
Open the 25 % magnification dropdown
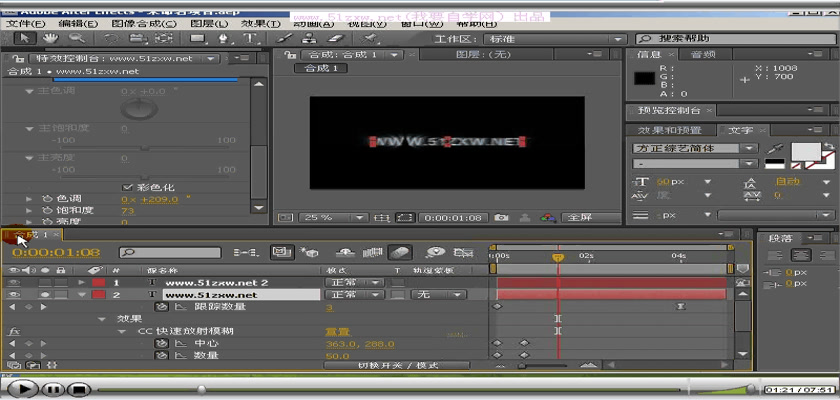click(333, 217)
